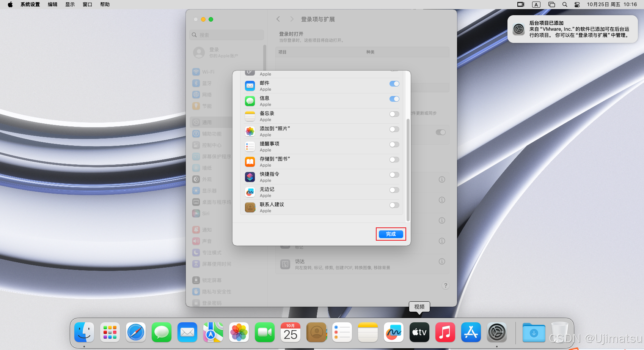Open System Settings from the Dock
Viewport: 644px width, 350px height.
(497, 332)
